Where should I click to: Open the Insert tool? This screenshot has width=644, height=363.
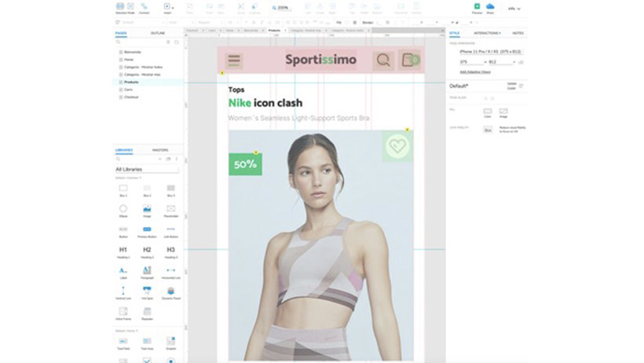point(167,8)
